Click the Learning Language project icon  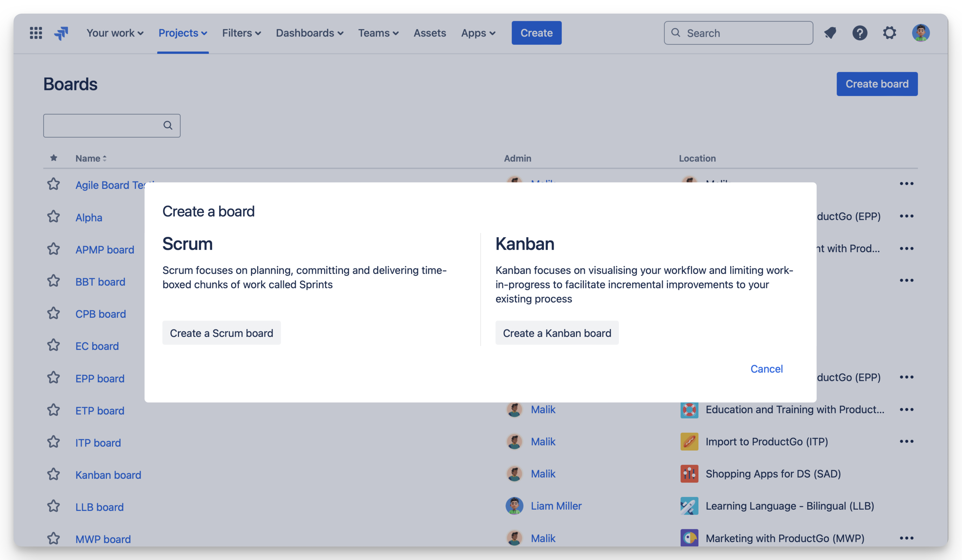(689, 506)
